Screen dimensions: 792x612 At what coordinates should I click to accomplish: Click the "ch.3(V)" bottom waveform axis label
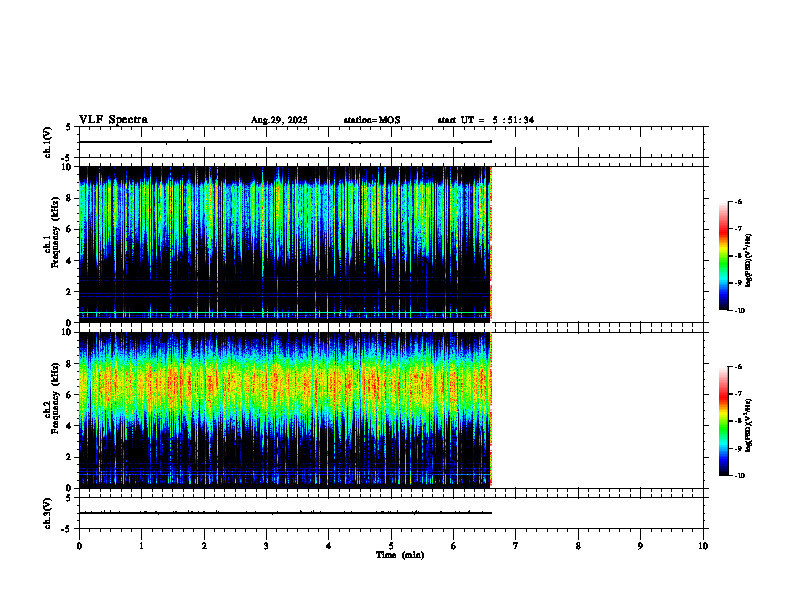[x=47, y=513]
